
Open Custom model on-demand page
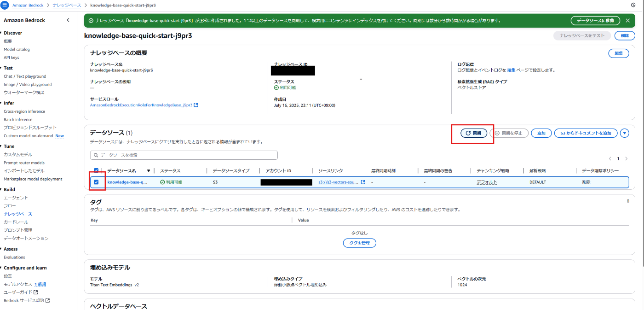coord(29,136)
